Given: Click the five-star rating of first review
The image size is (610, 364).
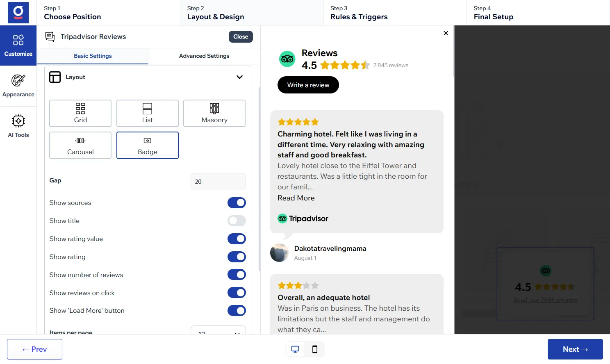Looking at the screenshot, I should click(x=298, y=122).
